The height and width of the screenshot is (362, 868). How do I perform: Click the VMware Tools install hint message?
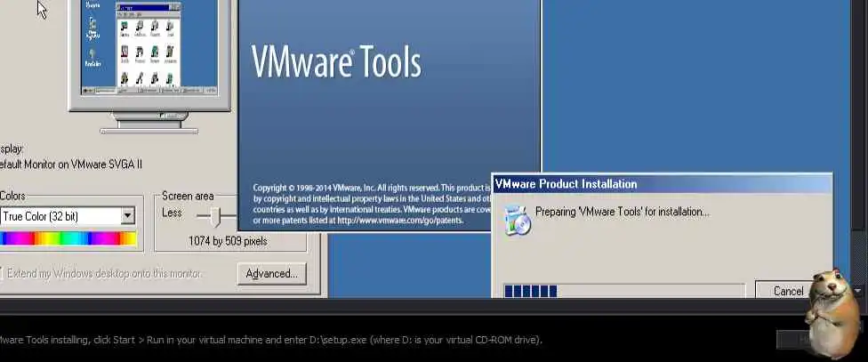pos(270,339)
